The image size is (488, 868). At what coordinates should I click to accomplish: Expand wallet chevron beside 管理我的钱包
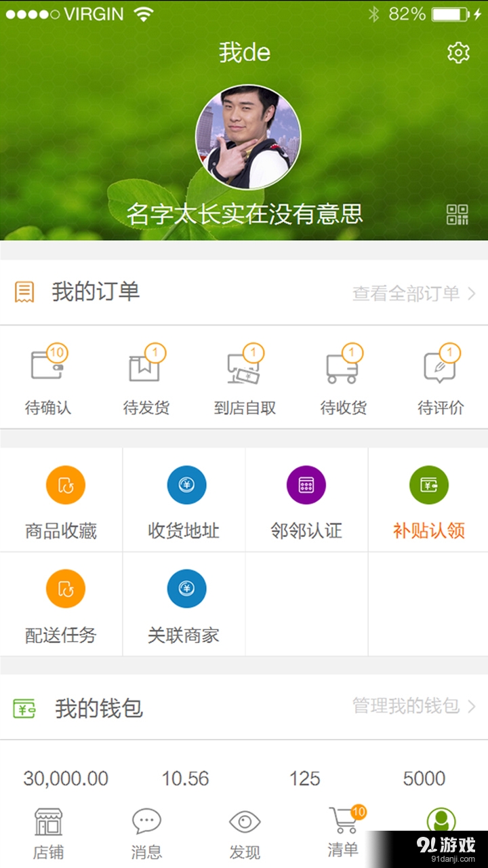coord(472,706)
